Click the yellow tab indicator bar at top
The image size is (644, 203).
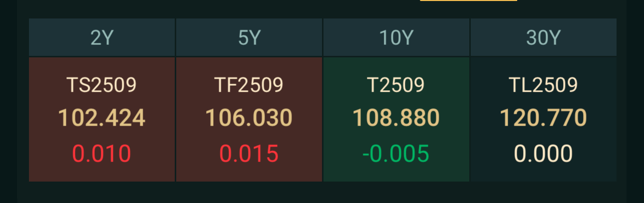468,0
